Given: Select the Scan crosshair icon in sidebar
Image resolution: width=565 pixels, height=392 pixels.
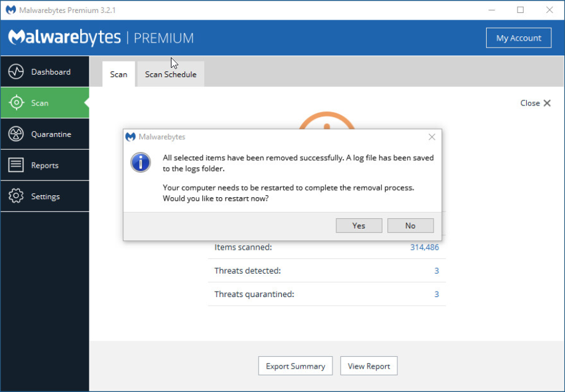Looking at the screenshot, I should pos(16,102).
